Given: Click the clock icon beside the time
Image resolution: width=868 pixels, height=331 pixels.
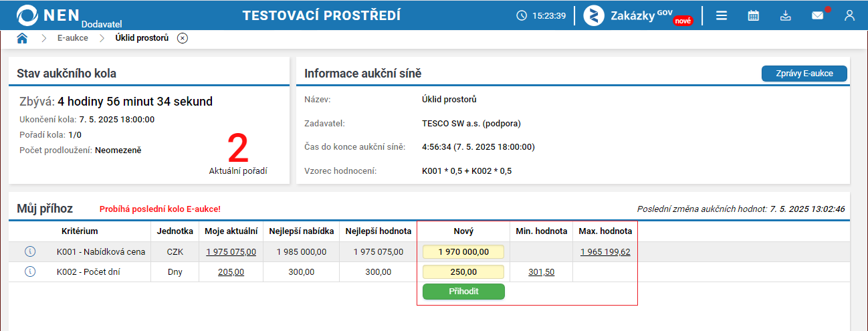Looking at the screenshot, I should coord(522,15).
